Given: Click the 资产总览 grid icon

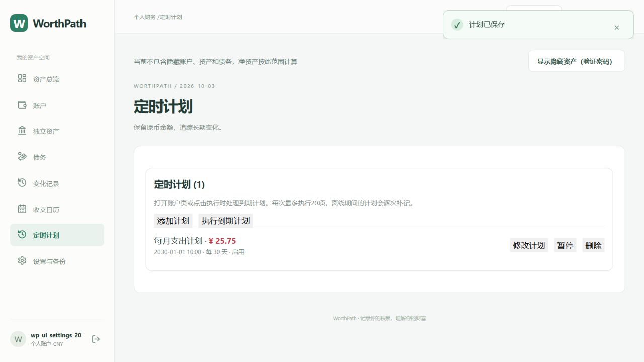Looking at the screenshot, I should [x=22, y=78].
